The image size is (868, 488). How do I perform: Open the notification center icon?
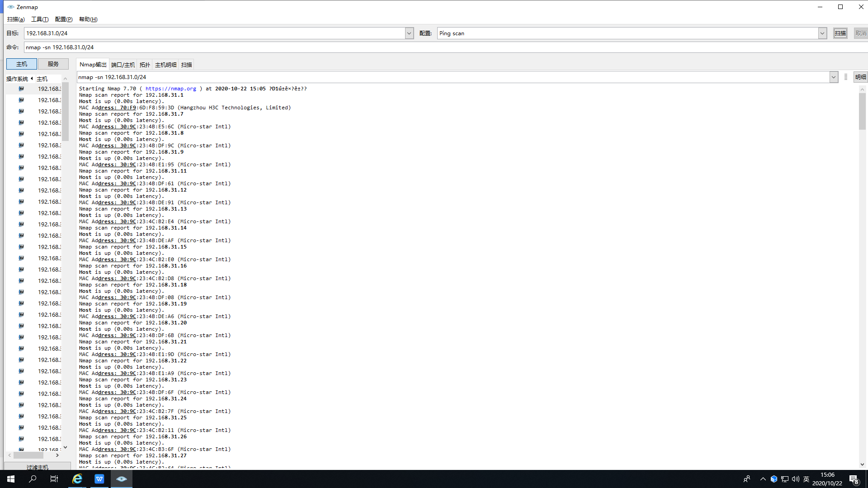[854, 479]
